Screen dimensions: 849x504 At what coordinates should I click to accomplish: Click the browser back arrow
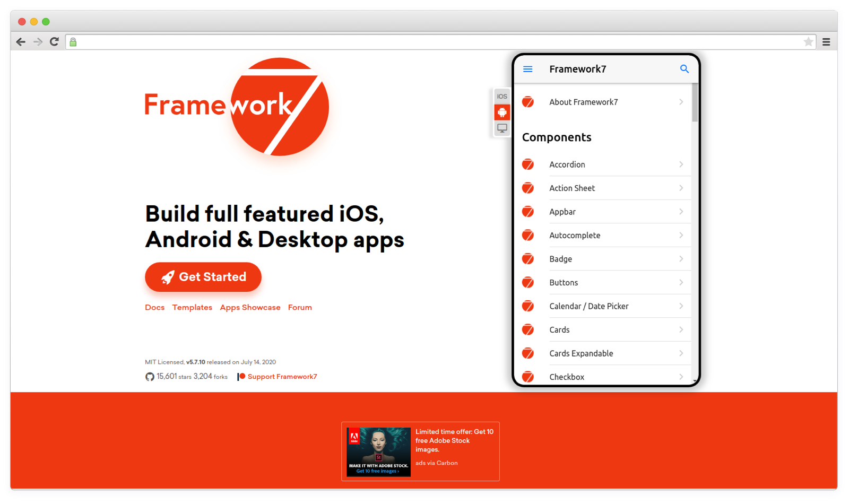pyautogui.click(x=21, y=42)
